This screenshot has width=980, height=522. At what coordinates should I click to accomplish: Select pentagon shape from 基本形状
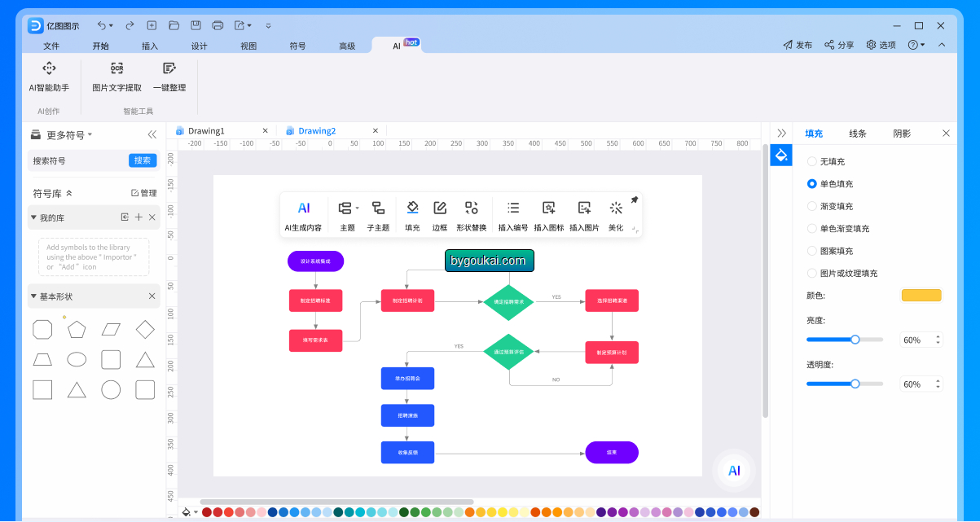pos(77,329)
